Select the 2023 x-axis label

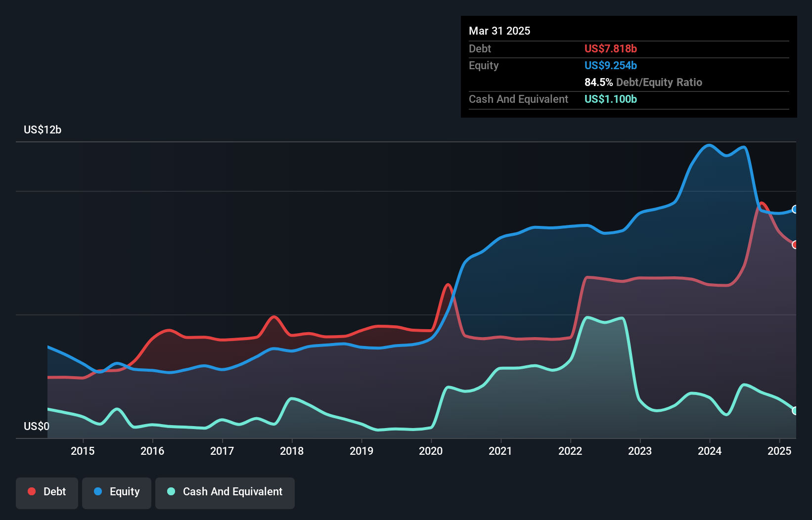coord(640,451)
